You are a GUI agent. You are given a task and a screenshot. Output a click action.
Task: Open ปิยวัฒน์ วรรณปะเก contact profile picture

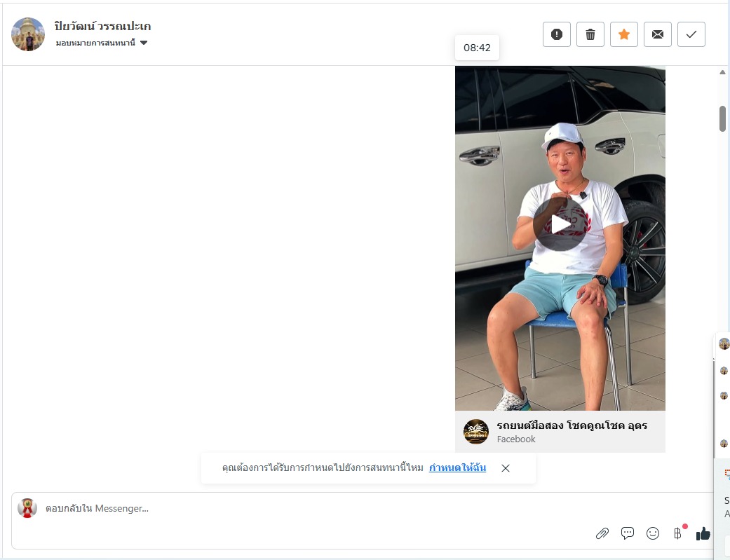(x=28, y=34)
